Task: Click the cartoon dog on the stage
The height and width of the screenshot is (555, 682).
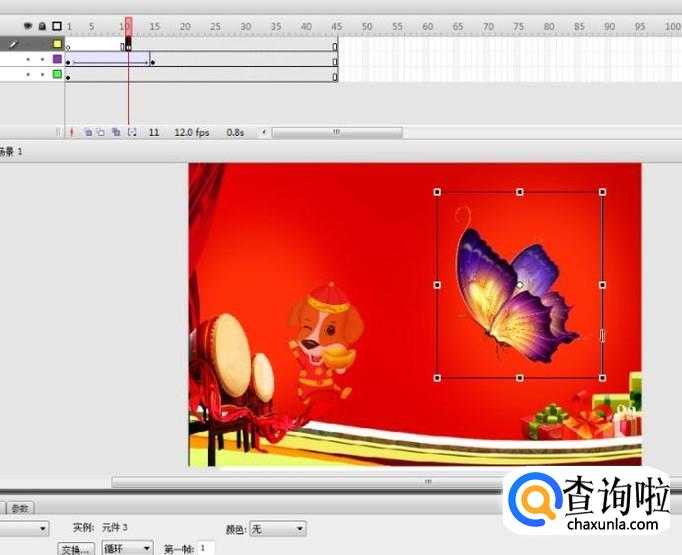Action: 324,341
